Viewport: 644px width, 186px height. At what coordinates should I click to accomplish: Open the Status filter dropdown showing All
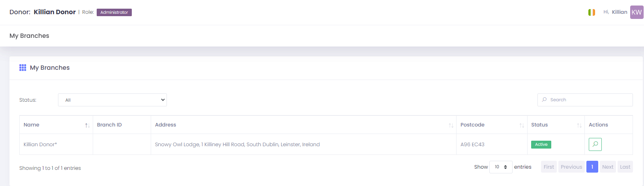112,100
